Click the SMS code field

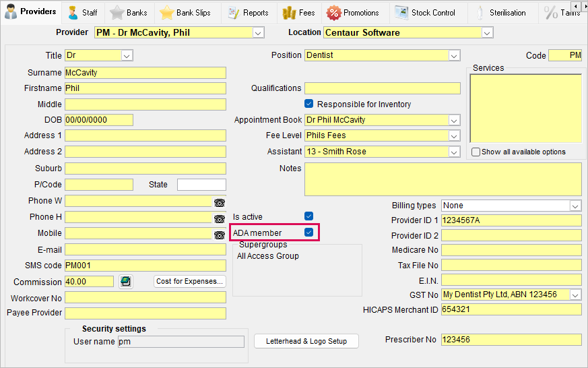(x=145, y=266)
